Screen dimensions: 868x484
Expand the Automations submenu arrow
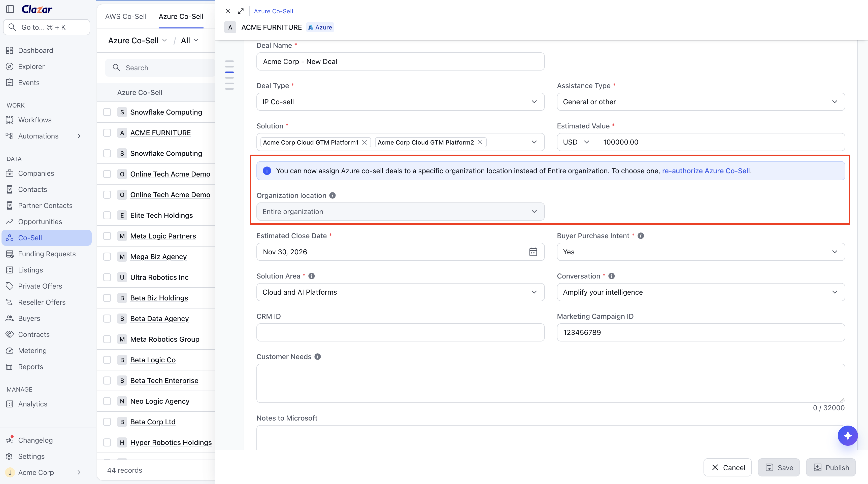coord(79,136)
